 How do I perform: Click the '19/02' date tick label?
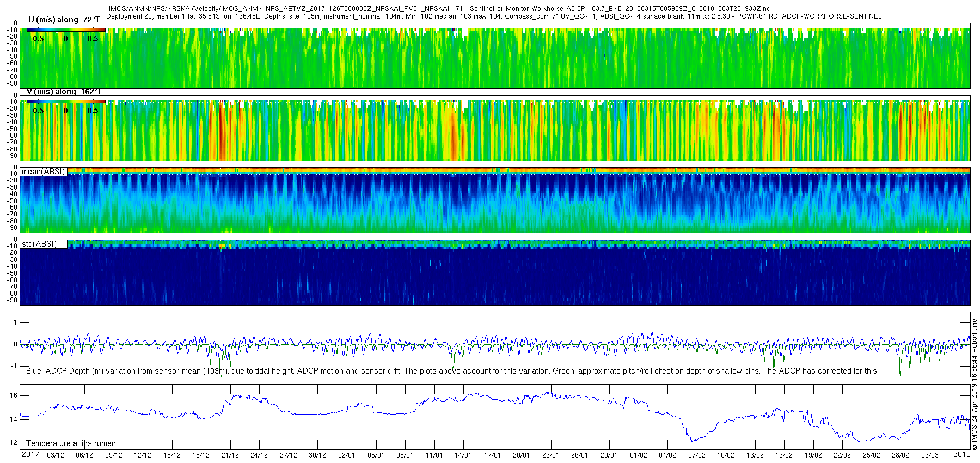(813, 455)
